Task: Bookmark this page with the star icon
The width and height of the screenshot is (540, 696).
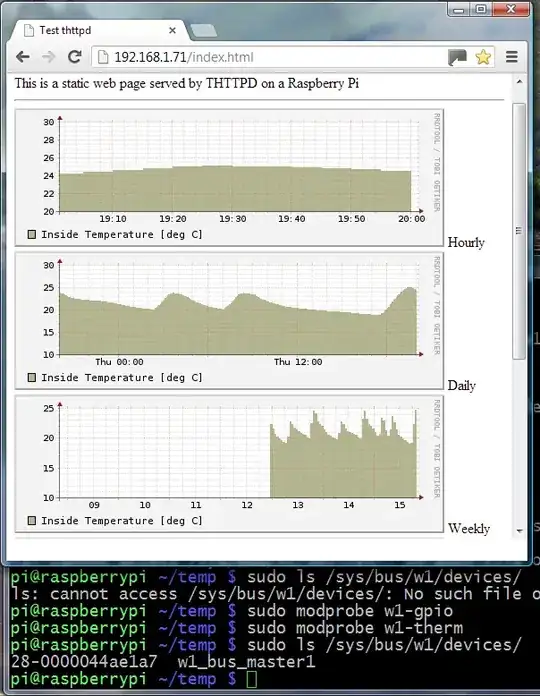Action: [483, 57]
